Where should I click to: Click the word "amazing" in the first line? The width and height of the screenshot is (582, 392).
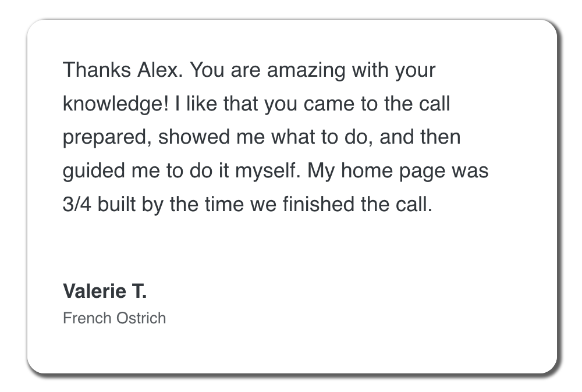click(306, 70)
